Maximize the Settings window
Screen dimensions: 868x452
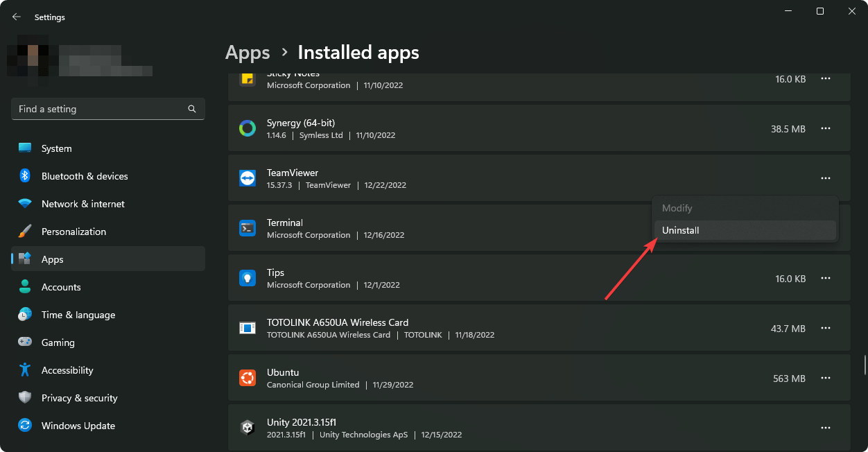coord(820,11)
